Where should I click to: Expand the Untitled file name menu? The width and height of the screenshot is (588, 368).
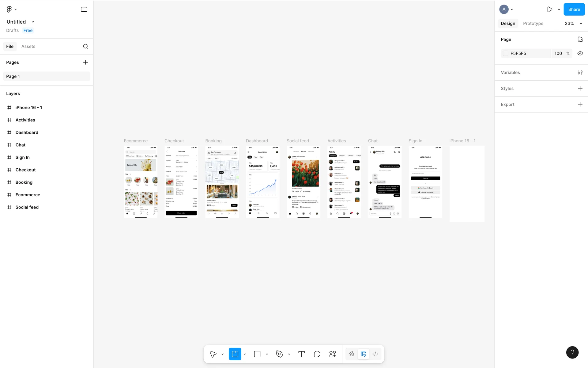point(33,22)
